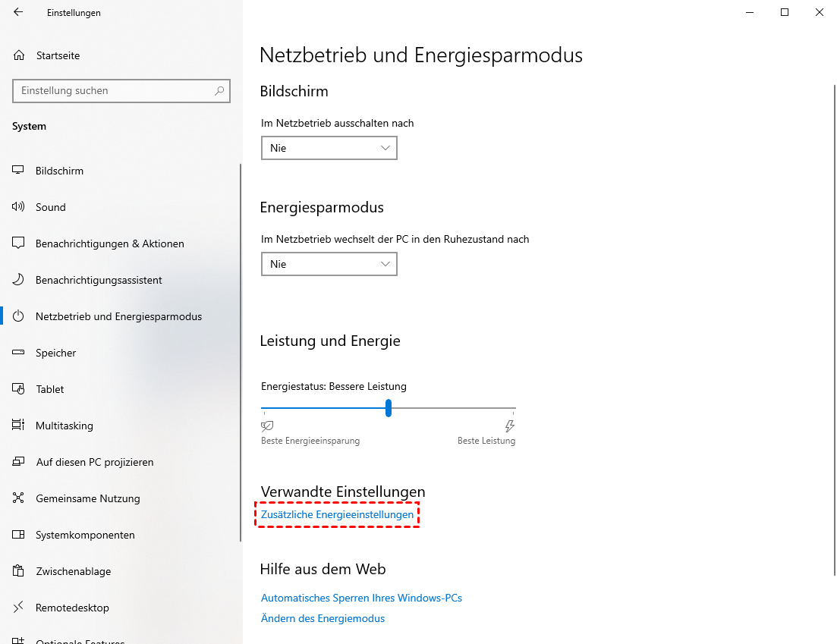Click the Remotedesktop icon
This screenshot has height=644, width=837.
pos(19,608)
